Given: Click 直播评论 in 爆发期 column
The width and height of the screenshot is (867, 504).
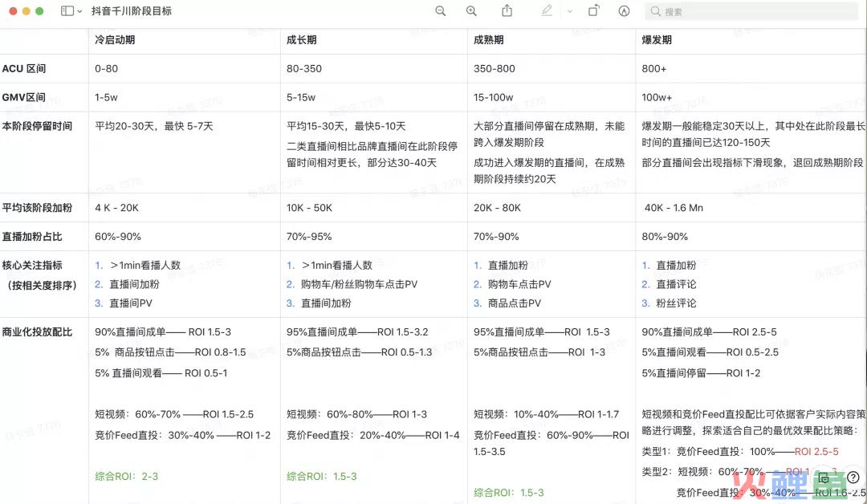Looking at the screenshot, I should (676, 284).
